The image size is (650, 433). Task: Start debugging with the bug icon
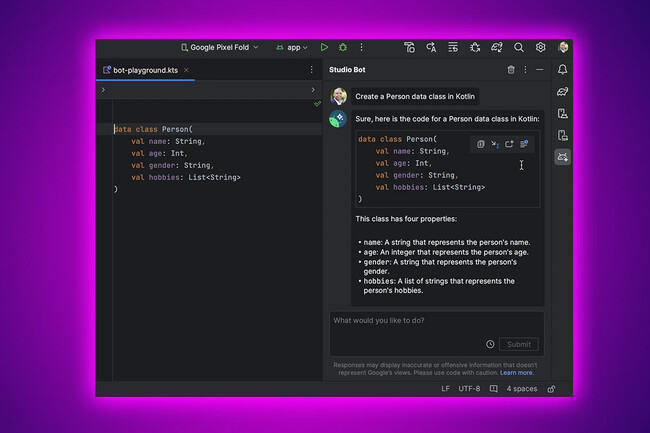pyautogui.click(x=343, y=47)
